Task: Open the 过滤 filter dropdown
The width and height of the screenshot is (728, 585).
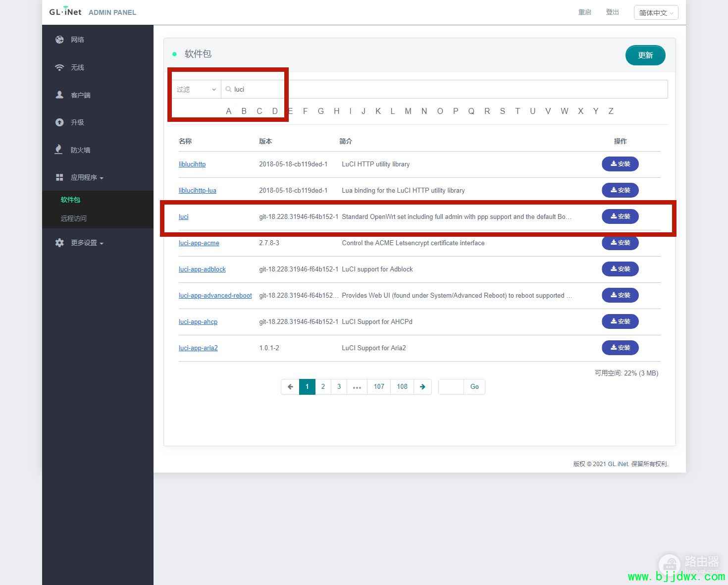Action: 197,89
